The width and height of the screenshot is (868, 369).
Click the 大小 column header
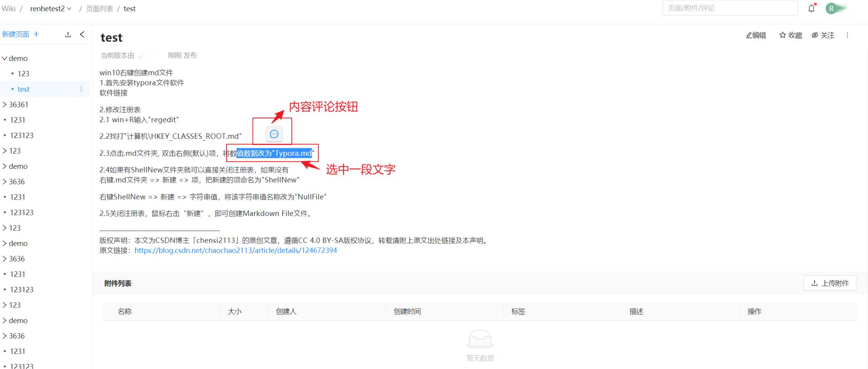click(x=234, y=311)
